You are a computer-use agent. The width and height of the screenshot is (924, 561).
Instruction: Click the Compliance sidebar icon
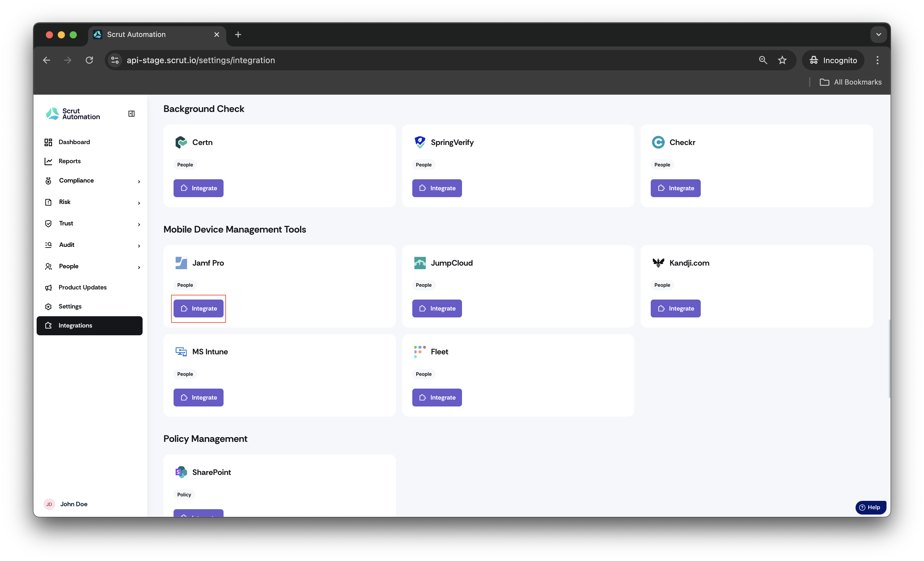[49, 181]
